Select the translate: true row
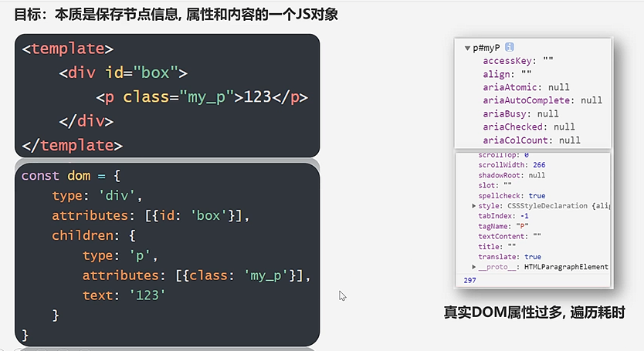Screen dimensions: 644x351 click(510, 257)
